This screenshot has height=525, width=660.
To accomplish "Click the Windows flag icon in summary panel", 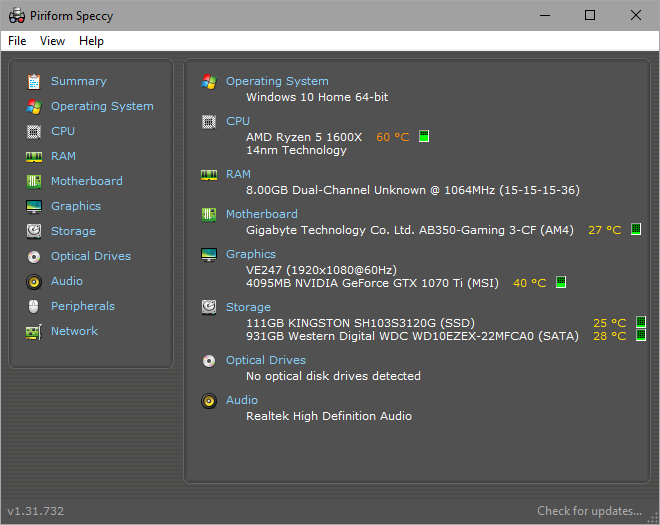I will point(209,81).
